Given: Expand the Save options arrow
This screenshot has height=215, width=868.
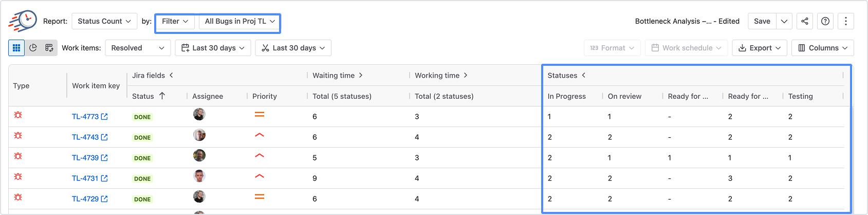Looking at the screenshot, I should 784,21.
